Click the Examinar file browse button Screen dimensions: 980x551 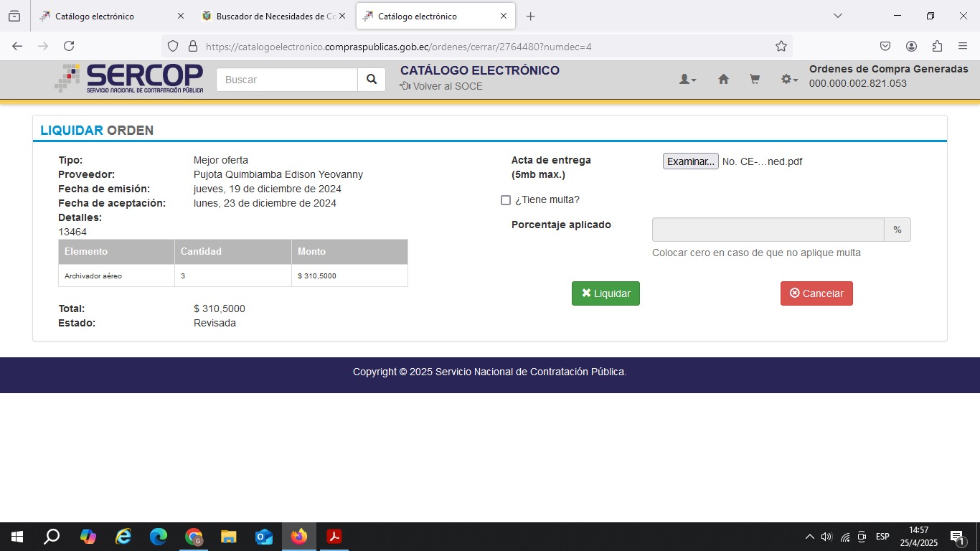690,161
